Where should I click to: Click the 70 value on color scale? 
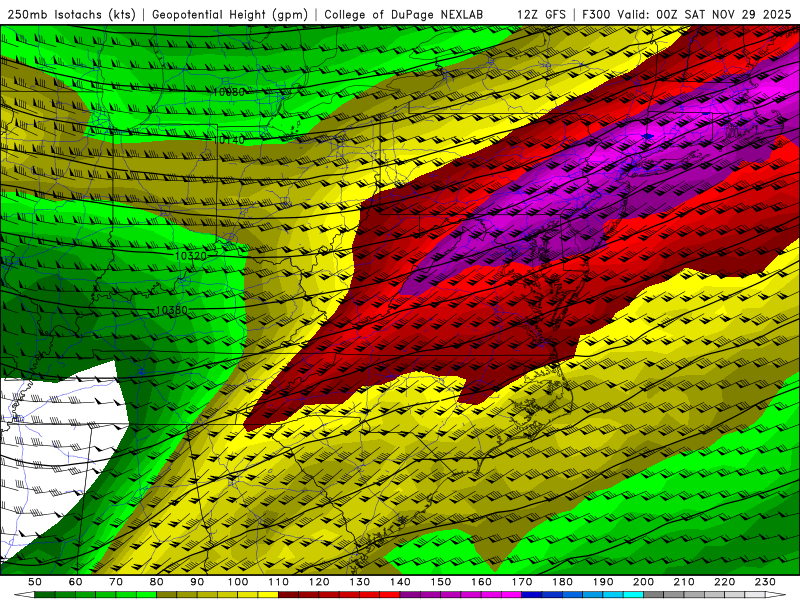(116, 582)
